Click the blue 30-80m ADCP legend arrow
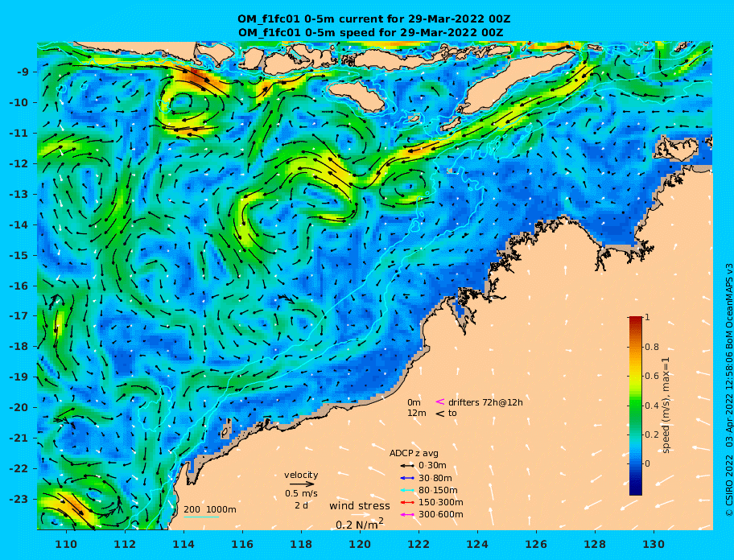This screenshot has height=560, width=734. pos(407,478)
